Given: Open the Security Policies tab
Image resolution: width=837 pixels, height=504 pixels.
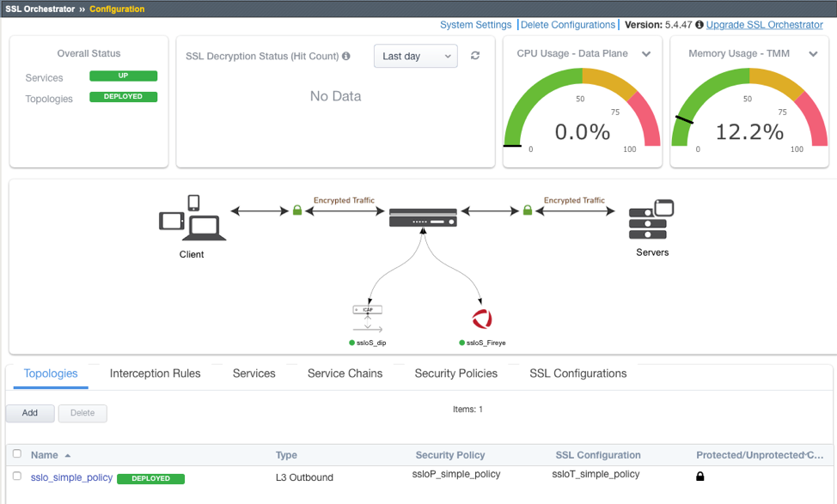Looking at the screenshot, I should point(455,373).
